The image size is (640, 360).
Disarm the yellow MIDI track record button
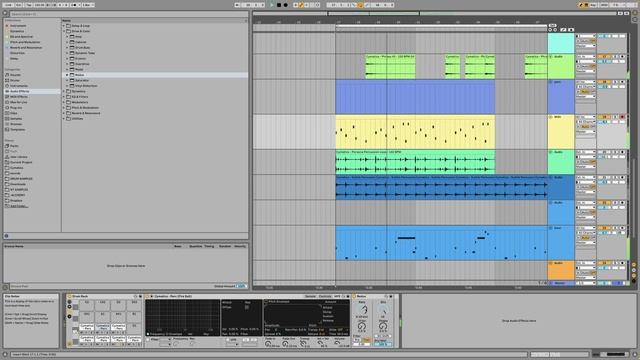pos(622,117)
